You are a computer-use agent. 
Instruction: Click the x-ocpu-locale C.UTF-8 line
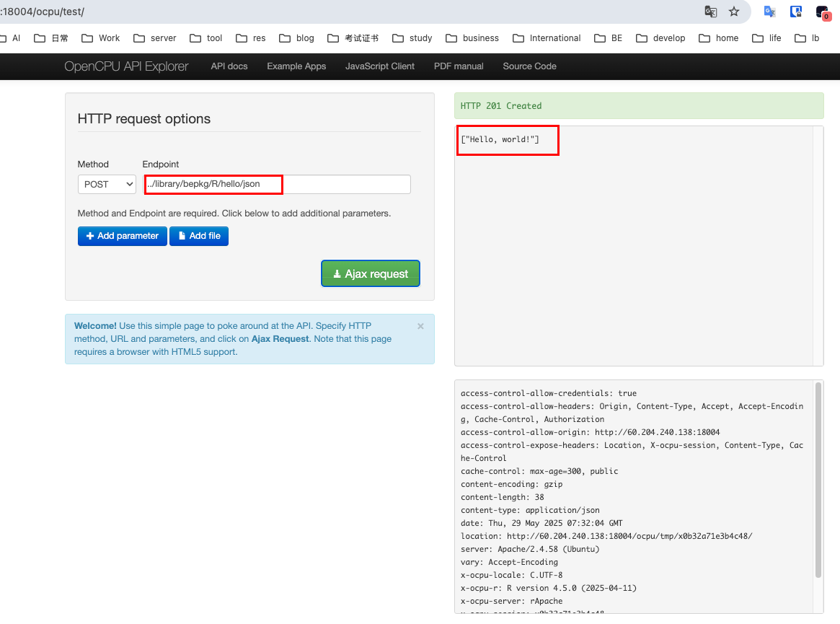click(512, 575)
